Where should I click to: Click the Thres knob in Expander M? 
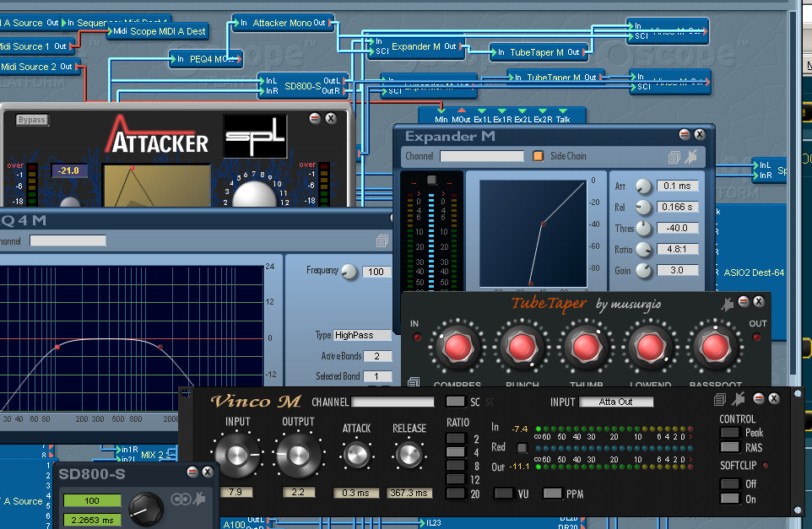tap(643, 228)
